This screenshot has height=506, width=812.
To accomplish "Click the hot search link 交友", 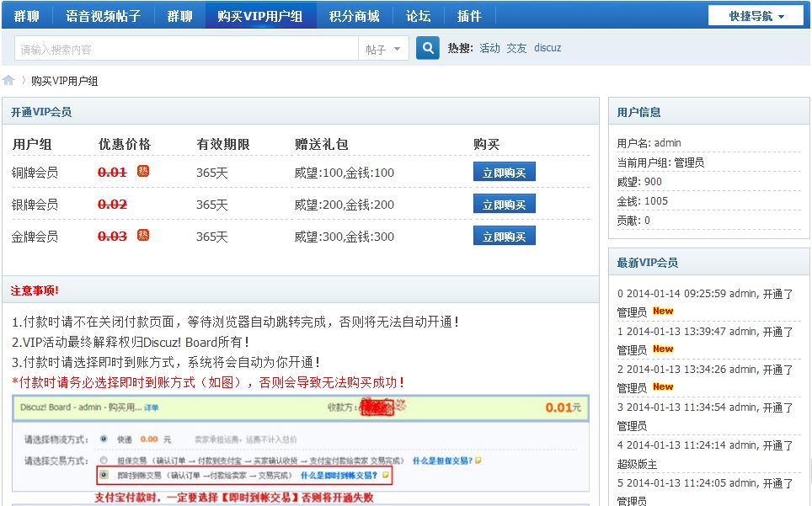I will (516, 48).
